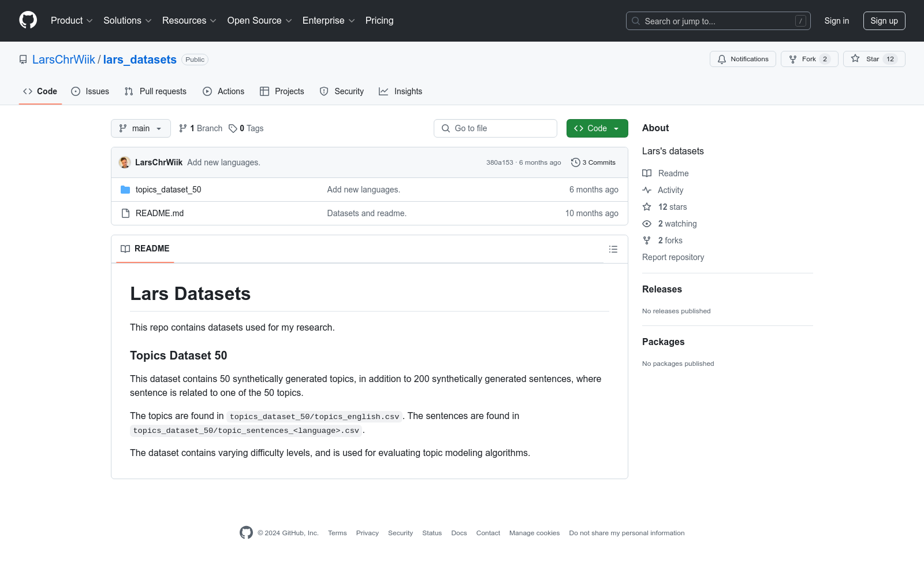924x578 pixels.
Task: Click the LarsChrWiik avatar in commit row
Action: click(x=125, y=162)
